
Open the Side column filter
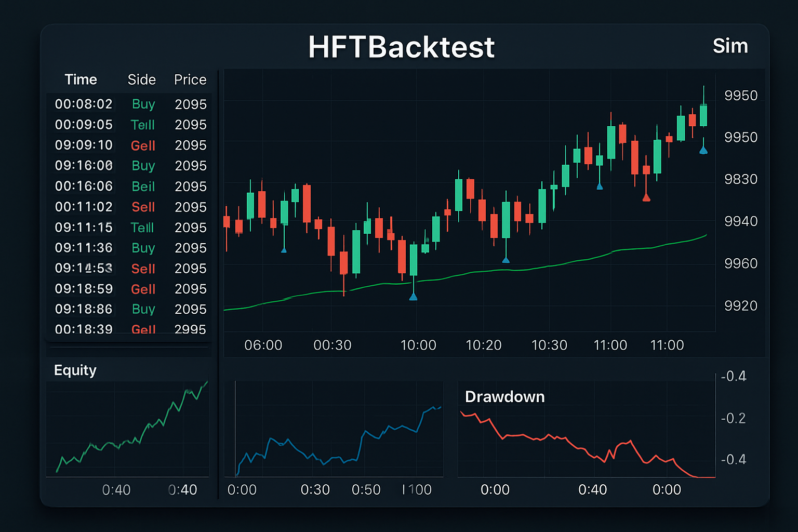pyautogui.click(x=141, y=79)
